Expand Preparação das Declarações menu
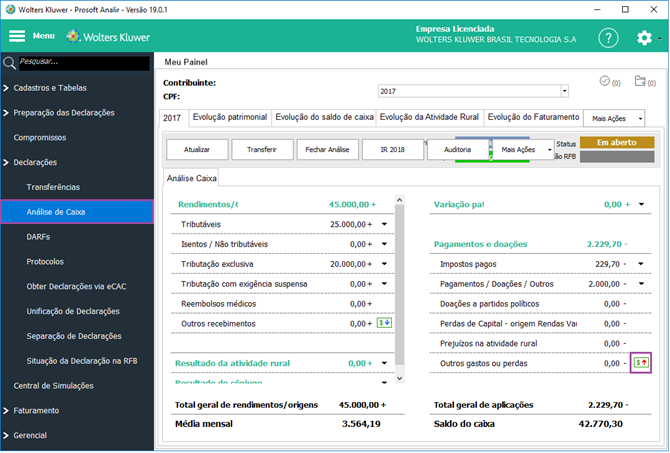670x453 pixels. coord(6,113)
